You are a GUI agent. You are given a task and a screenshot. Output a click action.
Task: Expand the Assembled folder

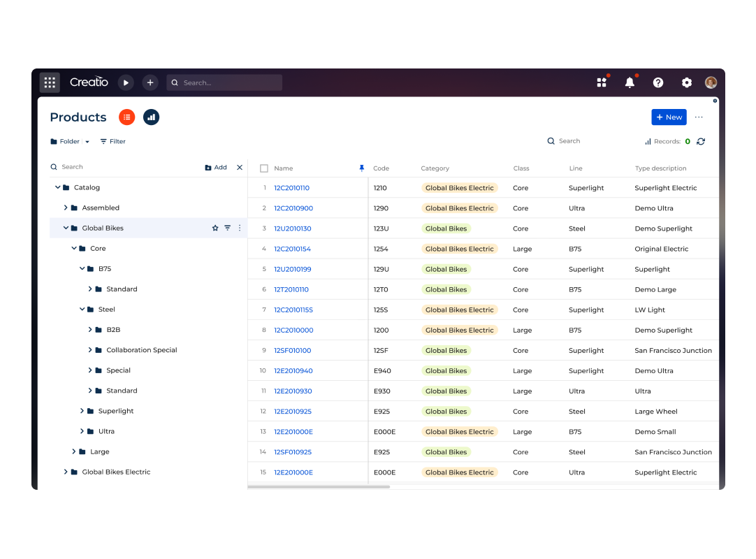(66, 208)
